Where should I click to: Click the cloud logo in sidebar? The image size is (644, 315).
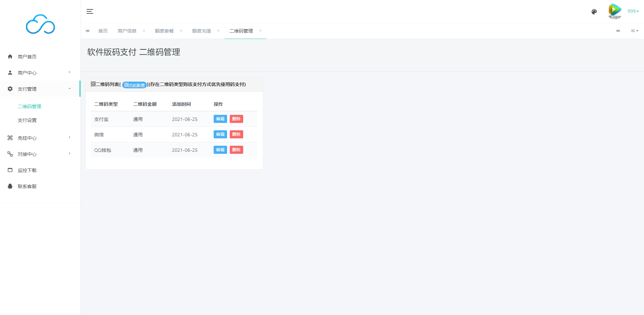pos(40,24)
